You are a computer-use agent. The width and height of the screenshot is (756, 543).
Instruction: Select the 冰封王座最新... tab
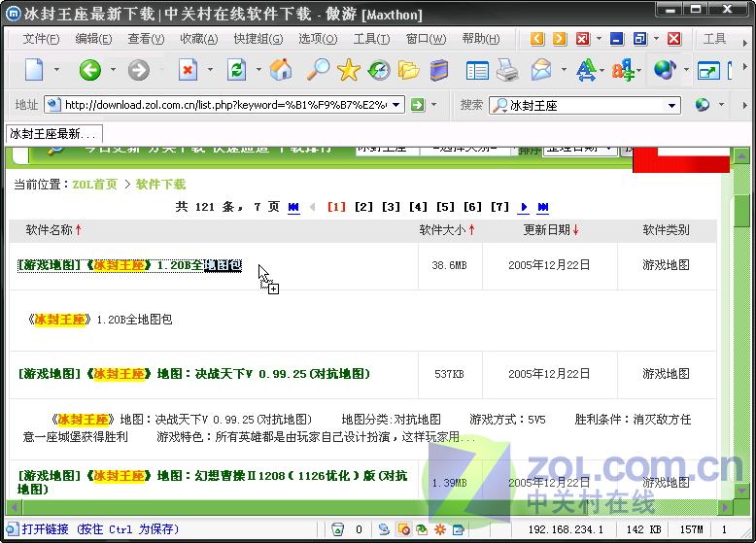54,133
